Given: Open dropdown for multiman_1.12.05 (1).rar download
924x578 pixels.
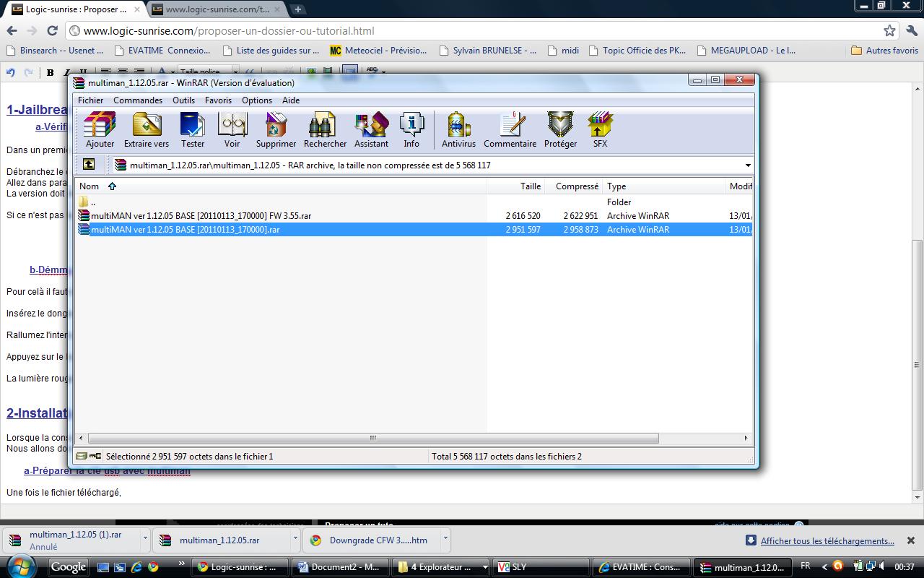Looking at the screenshot, I should (x=145, y=538).
